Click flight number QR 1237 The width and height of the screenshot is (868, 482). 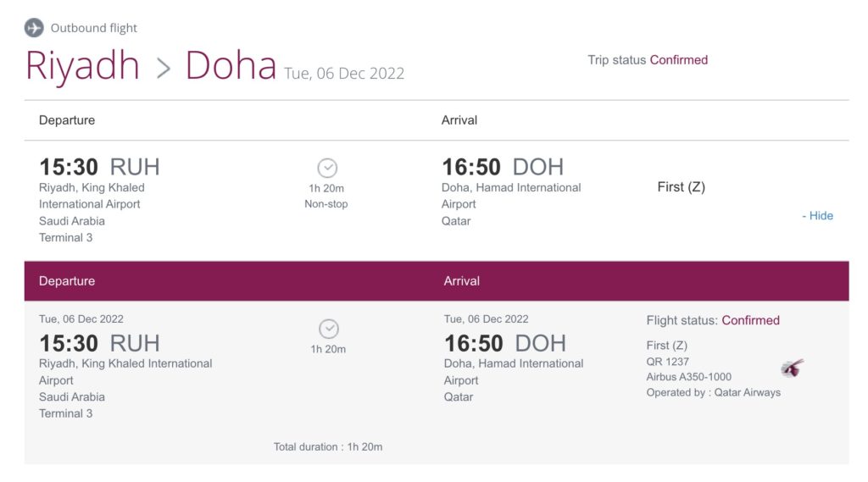(668, 361)
